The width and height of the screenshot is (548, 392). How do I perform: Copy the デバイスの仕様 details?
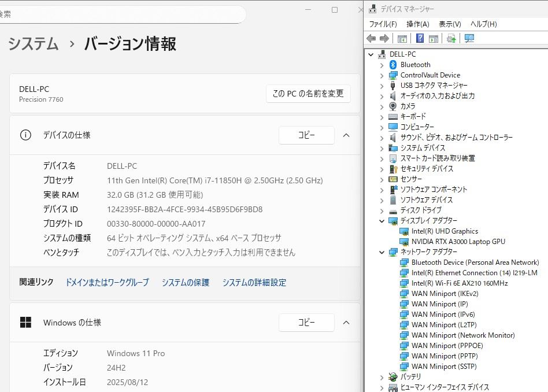[306, 135]
